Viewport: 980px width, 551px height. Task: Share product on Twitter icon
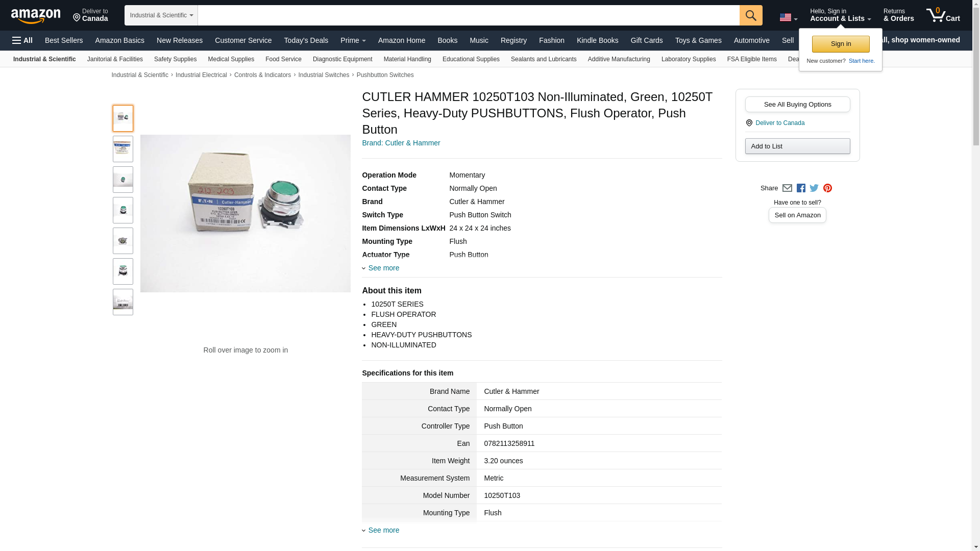(x=814, y=188)
